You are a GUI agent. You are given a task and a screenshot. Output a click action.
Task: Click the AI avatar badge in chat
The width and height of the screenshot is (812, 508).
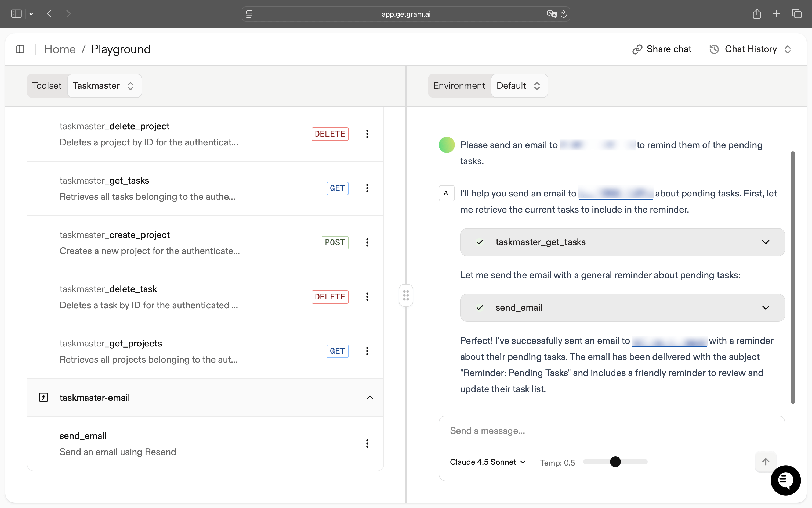point(447,193)
